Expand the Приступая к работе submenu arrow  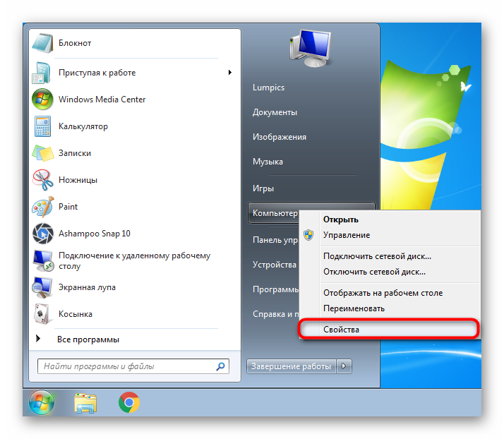(x=230, y=73)
